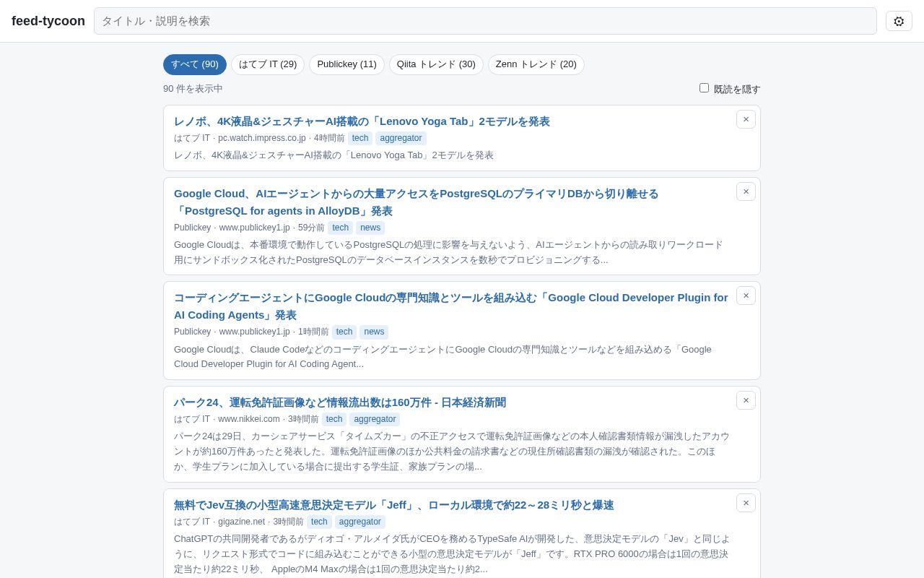The width and height of the screenshot is (924, 578).
Task: Switch to the Zenn トレンド (20) tab
Action: (536, 64)
